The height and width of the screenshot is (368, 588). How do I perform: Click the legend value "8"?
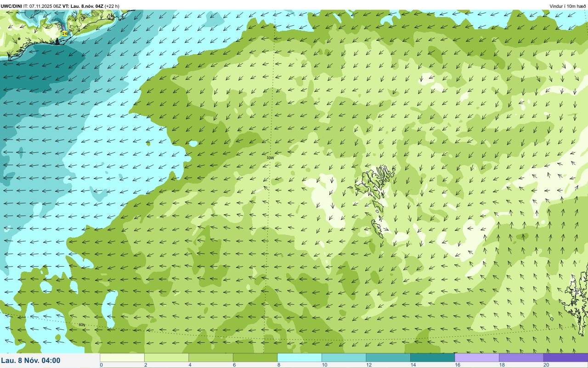[x=278, y=365]
